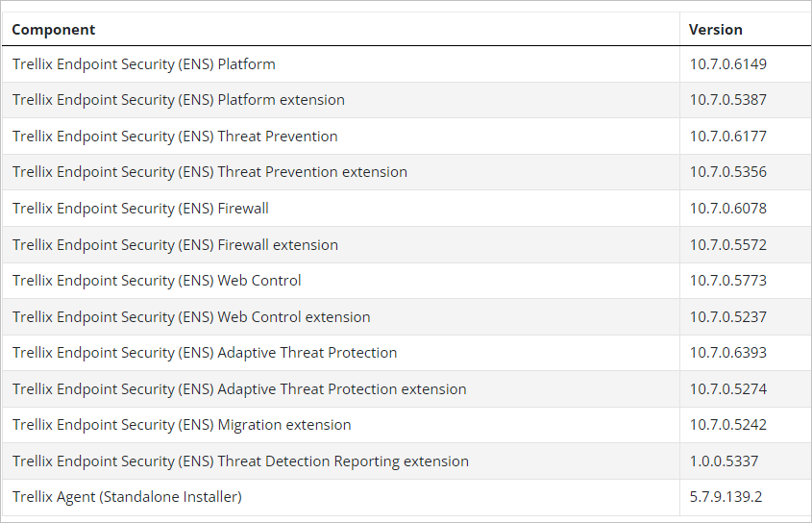Click Threat Detection Reporting extension entry
This screenshot has width=812, height=523.
240,461
